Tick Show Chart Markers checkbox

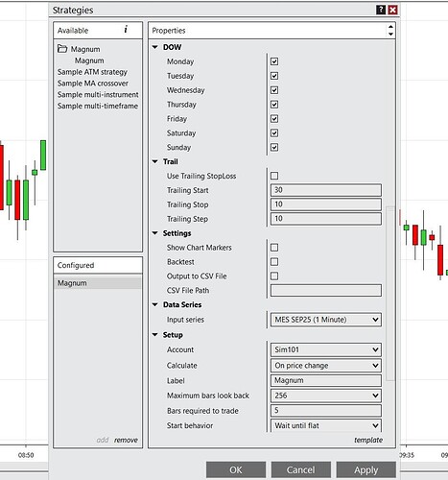point(274,248)
